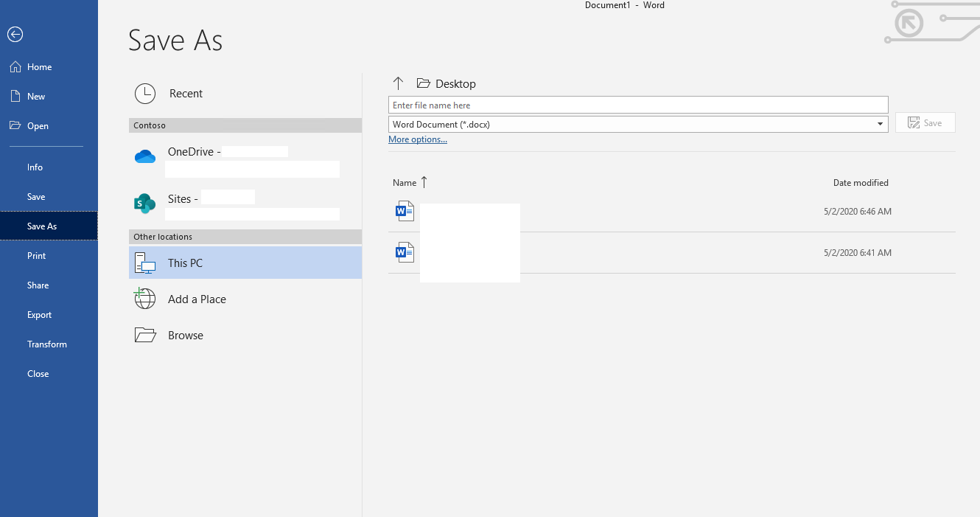Select This PC save location
The width and height of the screenshot is (980, 517).
pyautogui.click(x=245, y=263)
